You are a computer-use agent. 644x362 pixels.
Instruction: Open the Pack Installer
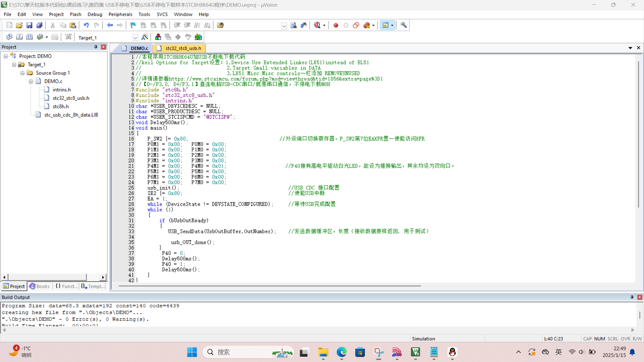pyautogui.click(x=198, y=37)
